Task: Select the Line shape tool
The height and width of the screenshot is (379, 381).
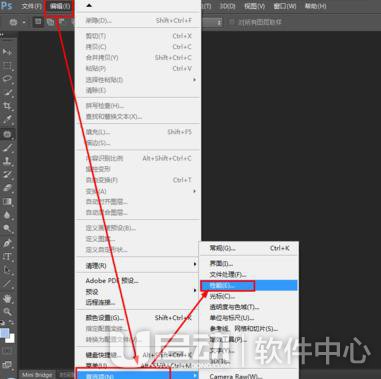Action: (7, 284)
